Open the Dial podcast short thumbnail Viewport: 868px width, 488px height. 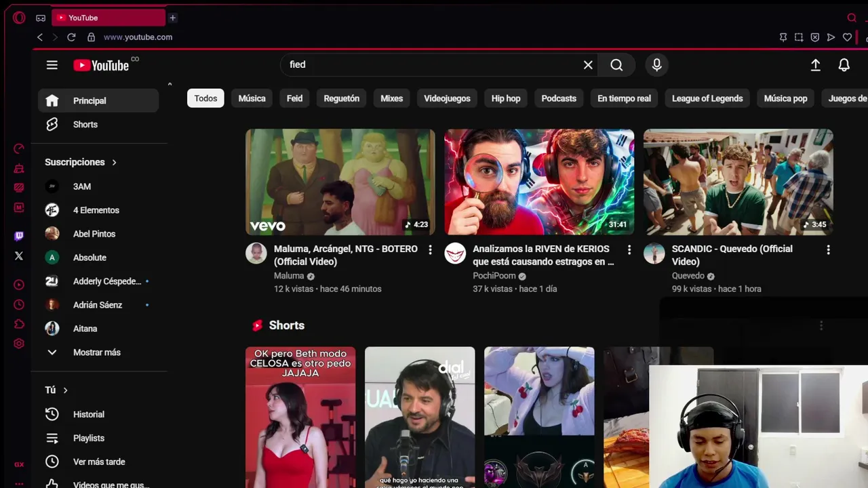click(x=420, y=418)
